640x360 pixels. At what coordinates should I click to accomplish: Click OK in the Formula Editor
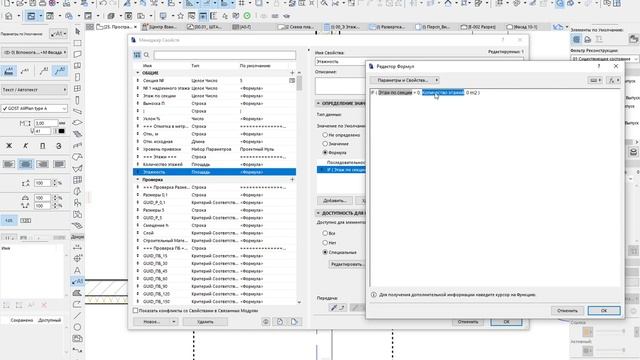[604, 311]
